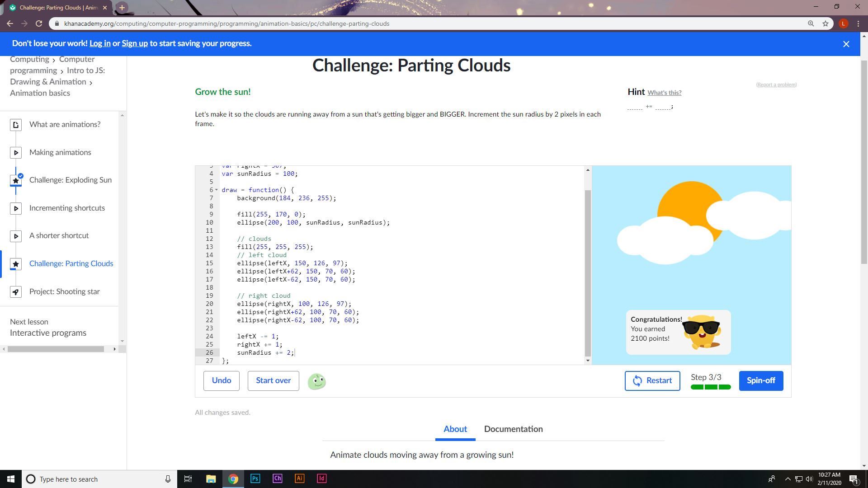Open the Photoshop taskbar icon
Image resolution: width=868 pixels, height=488 pixels.
click(x=255, y=479)
